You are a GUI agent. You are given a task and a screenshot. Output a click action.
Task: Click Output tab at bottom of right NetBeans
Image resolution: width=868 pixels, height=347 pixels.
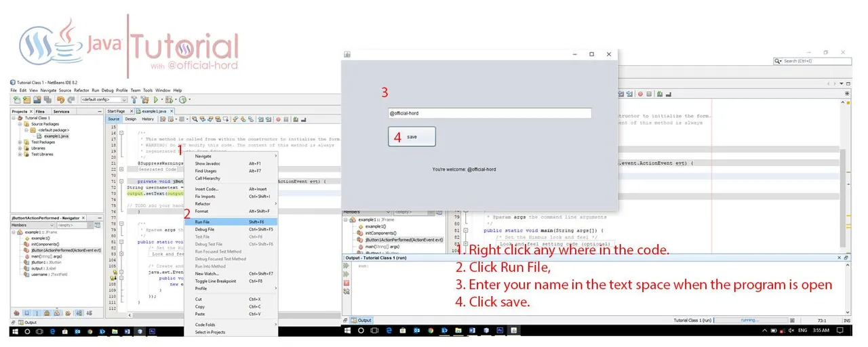(x=361, y=321)
